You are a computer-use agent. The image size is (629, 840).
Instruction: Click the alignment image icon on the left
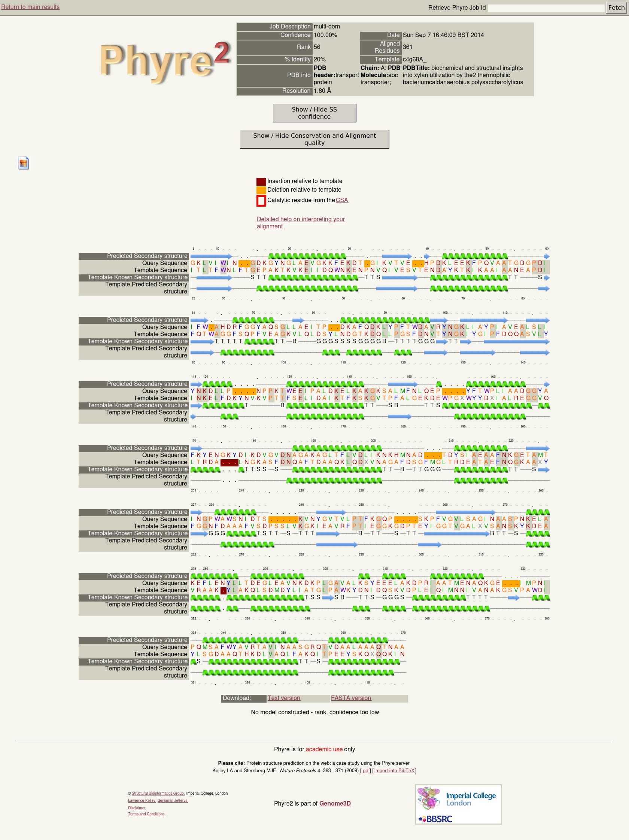click(24, 163)
